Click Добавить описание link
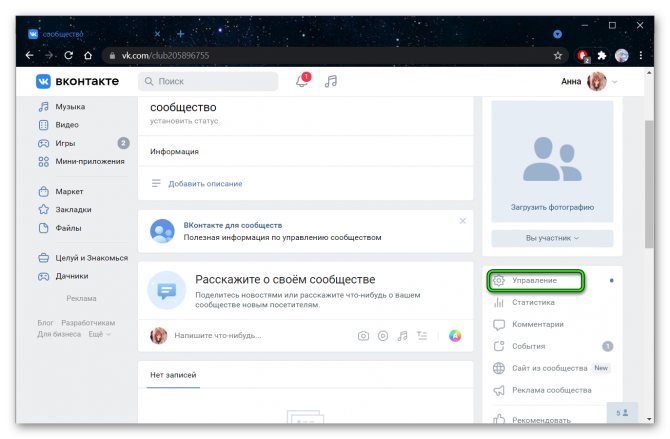 205,184
